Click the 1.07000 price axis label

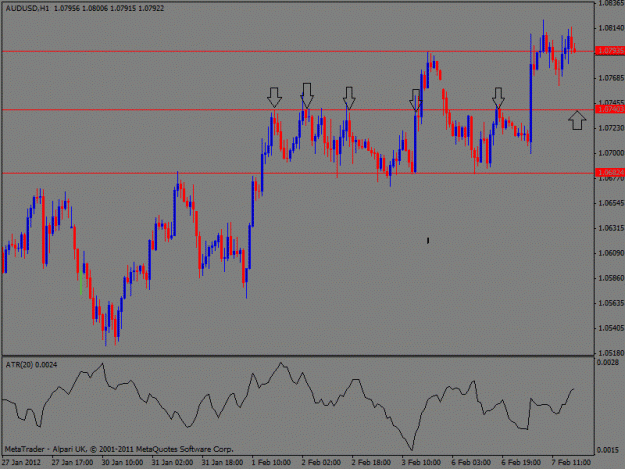click(x=611, y=153)
